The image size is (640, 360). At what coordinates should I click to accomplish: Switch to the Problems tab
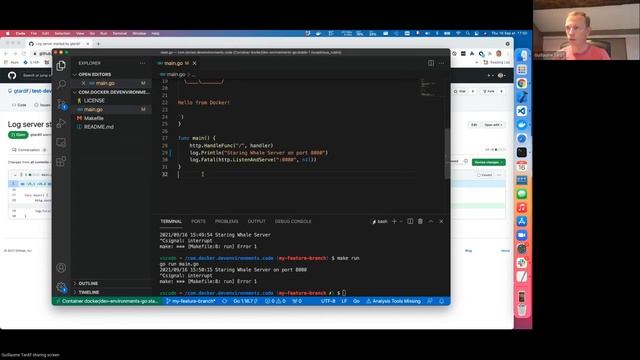tap(227, 221)
